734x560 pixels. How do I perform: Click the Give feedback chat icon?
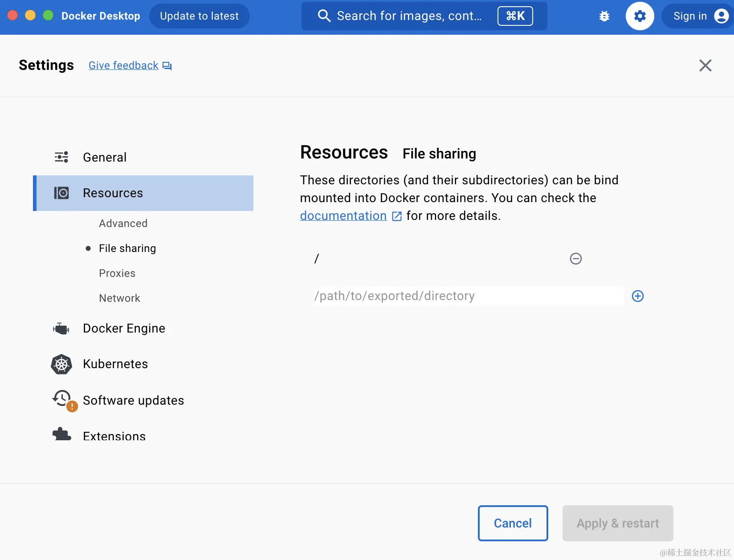coord(167,66)
